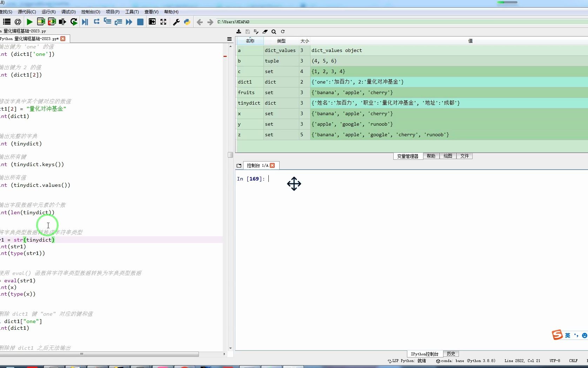Save data as icon in variable explorer
The height and width of the screenshot is (368, 588).
(256, 32)
